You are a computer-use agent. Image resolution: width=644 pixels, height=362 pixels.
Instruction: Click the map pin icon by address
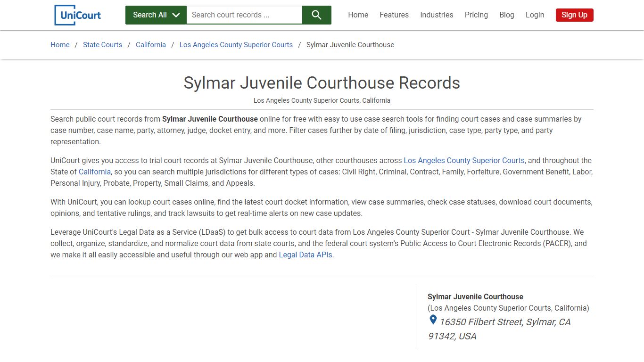pos(433,320)
